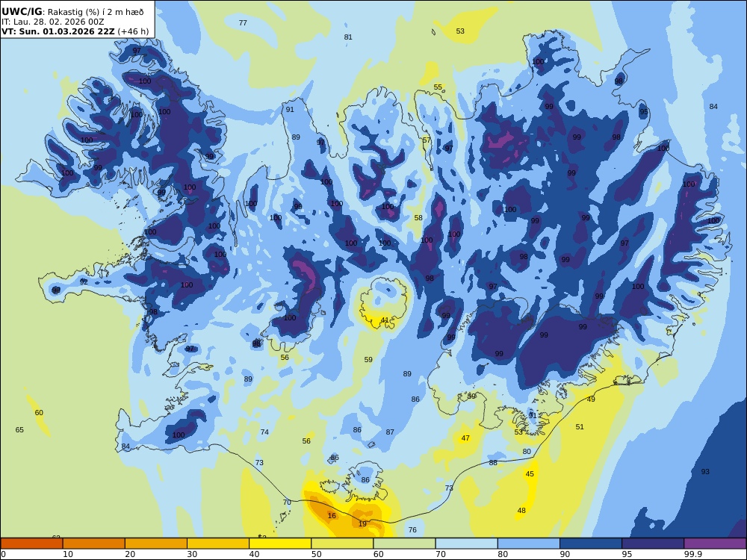Click the '74' humidity value in the southwest
The width and height of the screenshot is (747, 560).
pyautogui.click(x=264, y=432)
